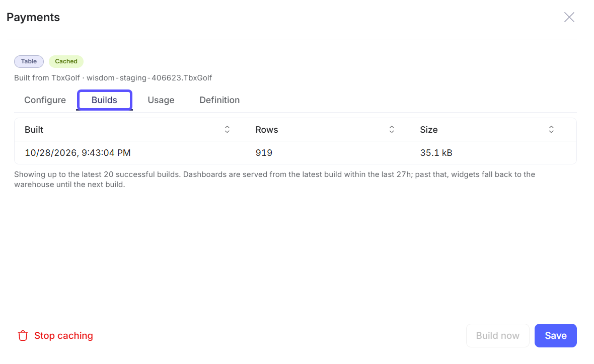Click the Built from TbxGolf source text
The width and height of the screenshot is (594, 364).
point(113,78)
